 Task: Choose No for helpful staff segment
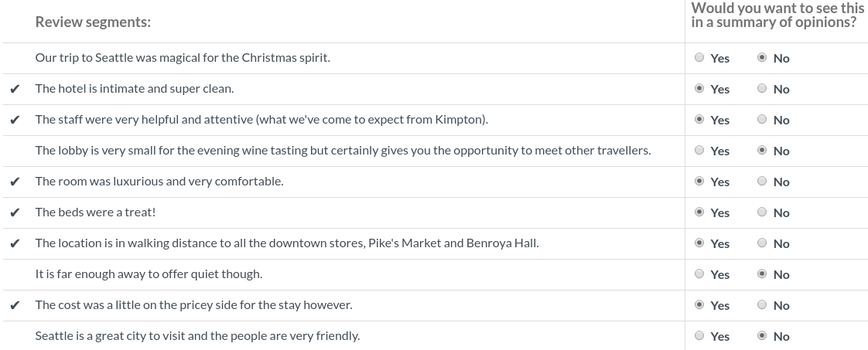point(762,120)
